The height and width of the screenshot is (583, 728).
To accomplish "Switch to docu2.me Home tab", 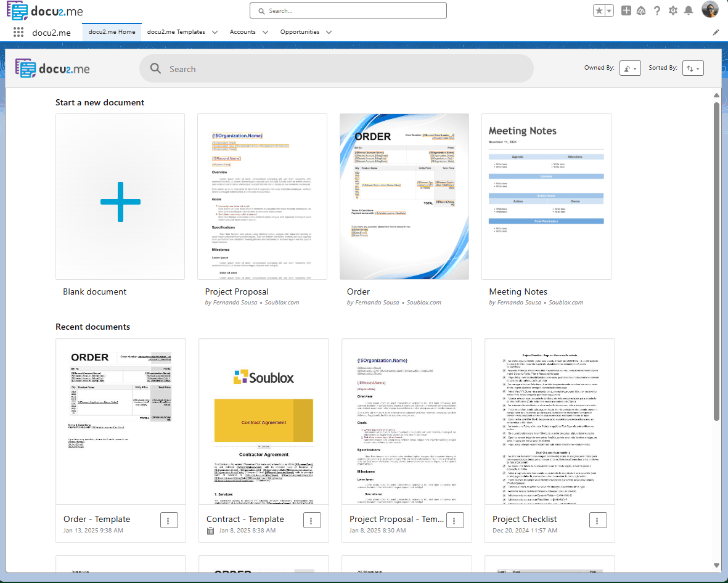I will [x=112, y=32].
